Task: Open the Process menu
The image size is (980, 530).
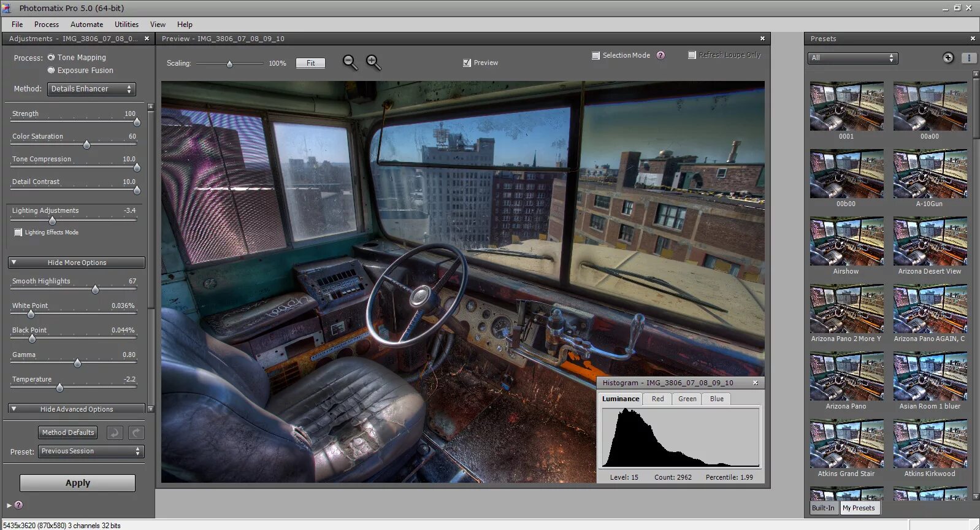Action: coord(47,25)
